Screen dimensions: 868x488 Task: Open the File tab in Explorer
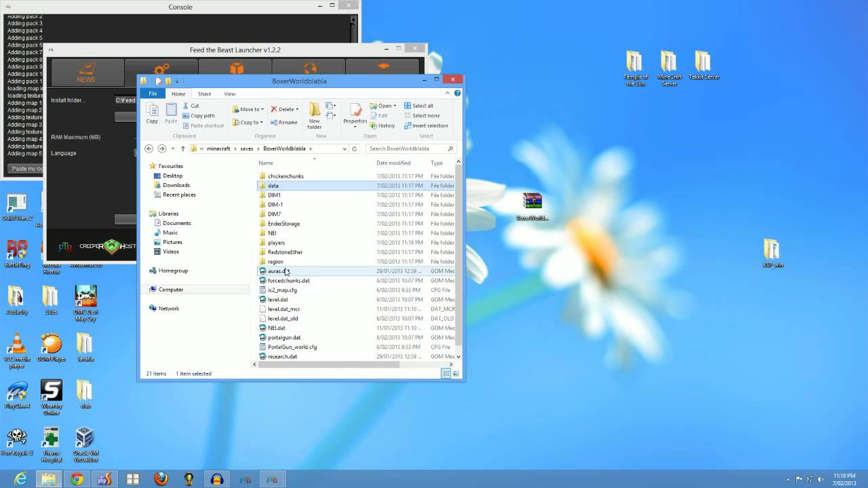153,94
